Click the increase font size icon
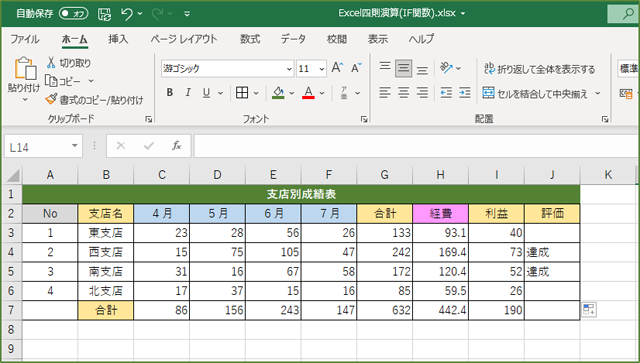The width and height of the screenshot is (640, 363). tap(337, 67)
